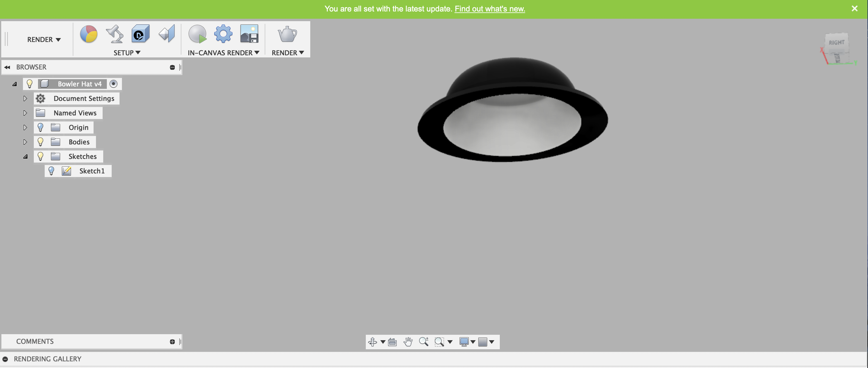The width and height of the screenshot is (868, 368).
Task: Expand the Bodies tree node
Action: pos(25,142)
